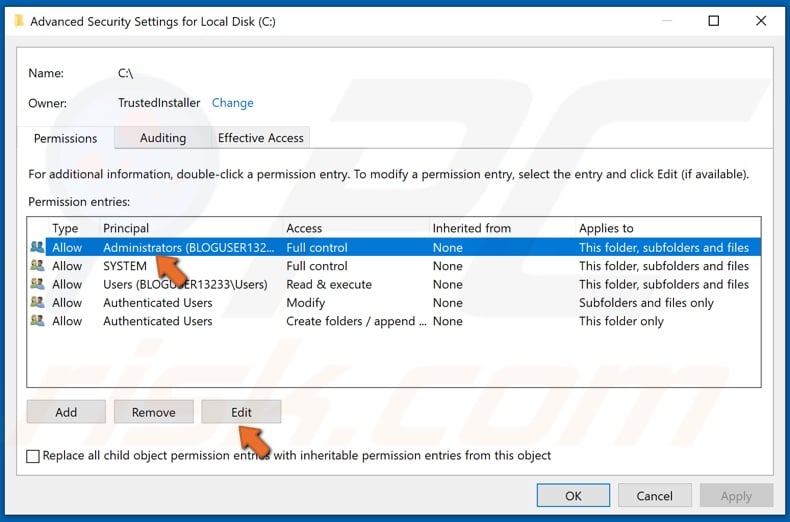Screen dimensions: 790x522
Task: Remove the selected permission entry
Action: coord(153,412)
